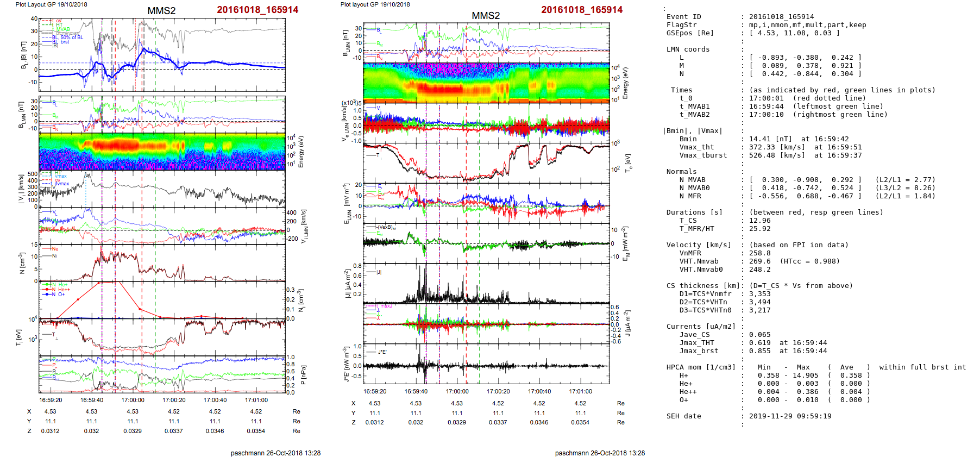Click the red 'N He++' legend entry
Image resolution: width=980 pixels, height=457 pixels.
[64, 290]
